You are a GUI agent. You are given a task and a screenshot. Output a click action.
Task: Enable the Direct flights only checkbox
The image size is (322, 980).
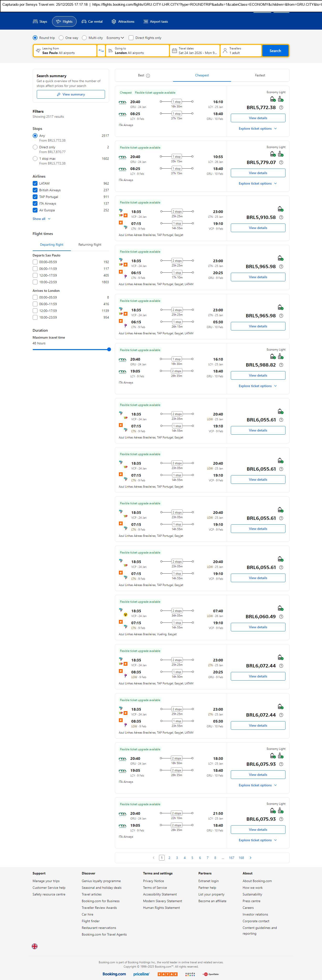coord(131,38)
